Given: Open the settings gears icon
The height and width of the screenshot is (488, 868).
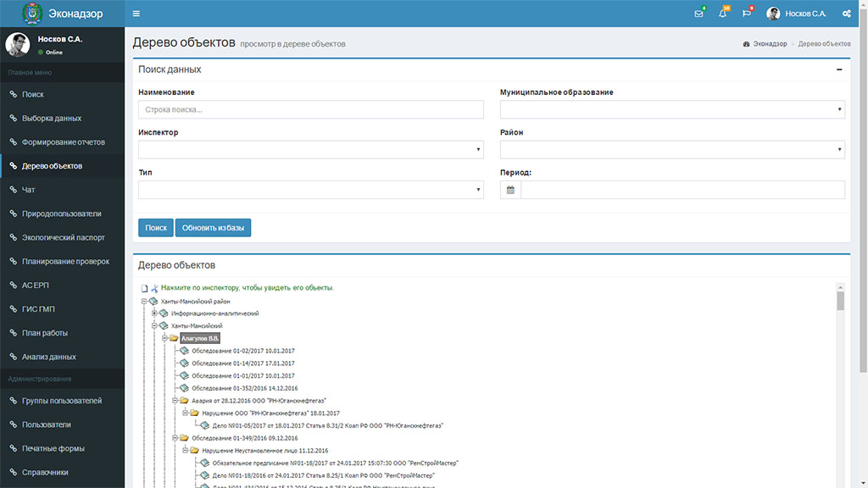Looking at the screenshot, I should click(846, 14).
